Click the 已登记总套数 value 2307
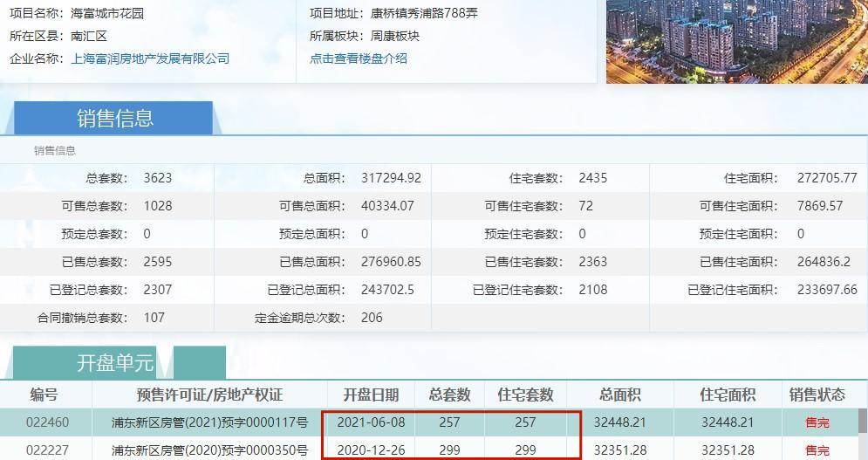 (x=158, y=289)
